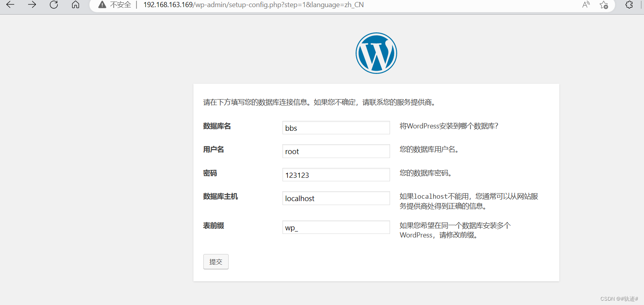This screenshot has width=644, height=305.
Task: Open the browser extensions puzzle icon
Action: click(629, 5)
